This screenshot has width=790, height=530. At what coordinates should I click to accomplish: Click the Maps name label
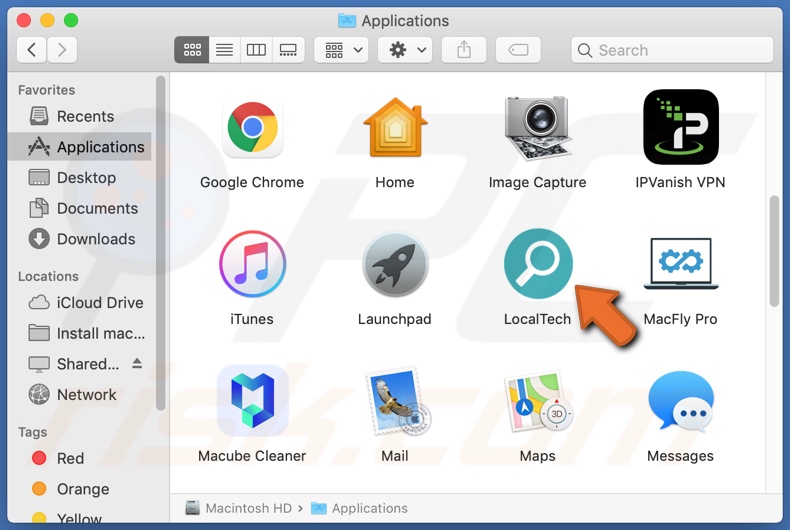coord(538,456)
